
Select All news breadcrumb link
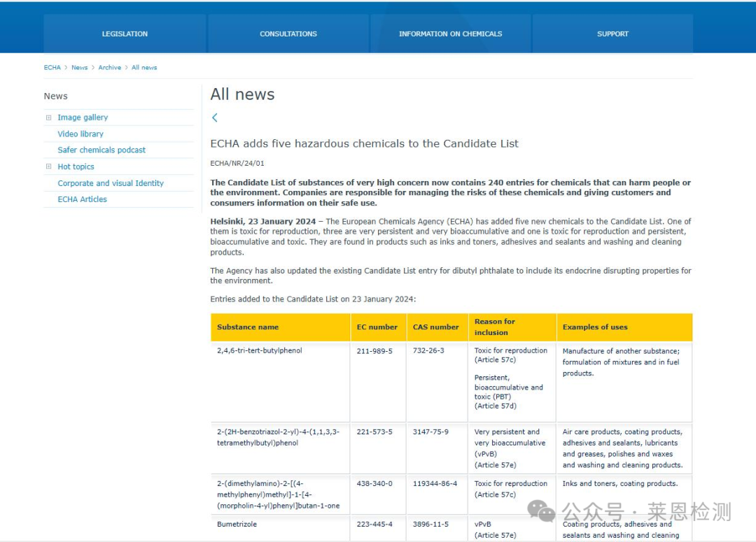point(144,68)
